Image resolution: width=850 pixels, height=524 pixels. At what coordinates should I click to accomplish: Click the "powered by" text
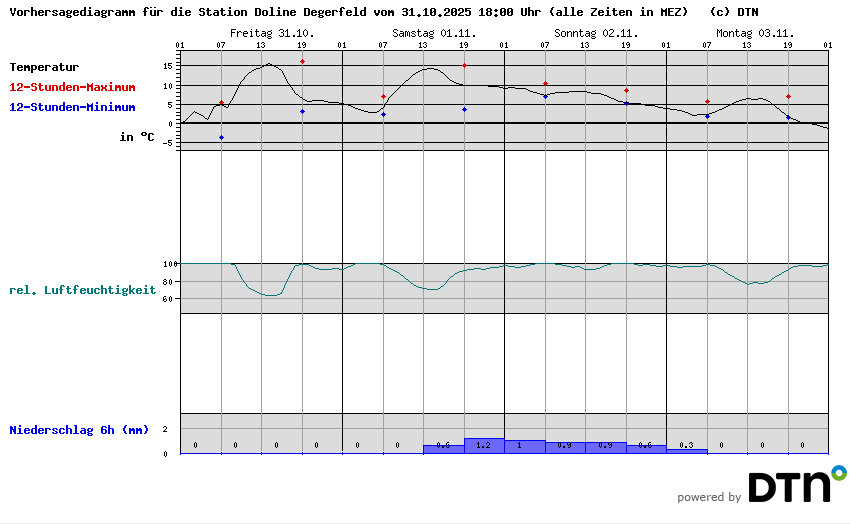(x=709, y=497)
